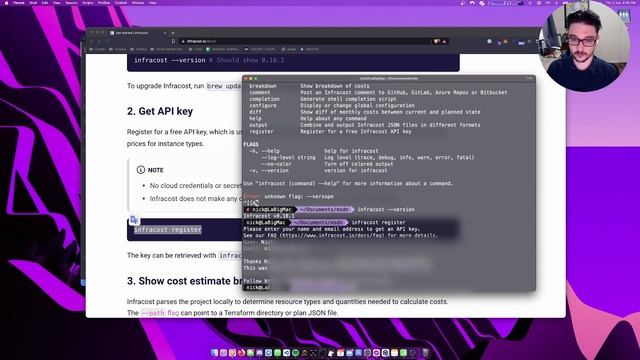
Task: Click the terminal window's red close button
Action: coord(246,78)
